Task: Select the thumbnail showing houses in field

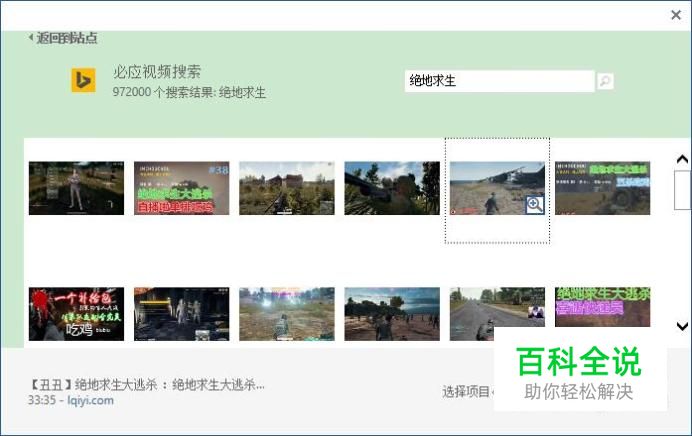Action: tap(287, 188)
